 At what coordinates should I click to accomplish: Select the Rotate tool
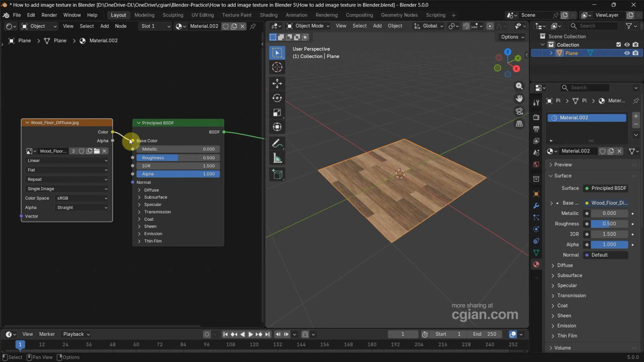tap(277, 98)
